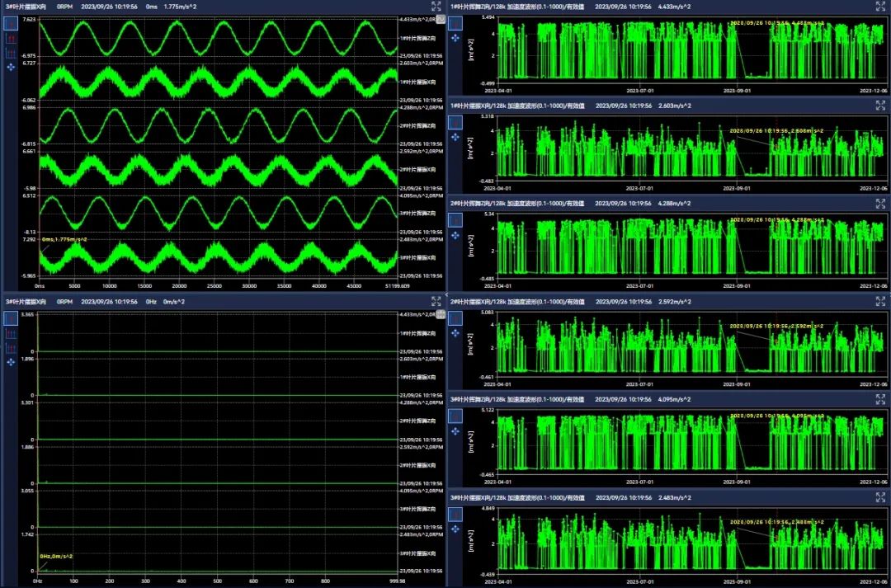Maximize the top-left waveform panel
The image size is (891, 588).
pyautogui.click(x=436, y=6)
